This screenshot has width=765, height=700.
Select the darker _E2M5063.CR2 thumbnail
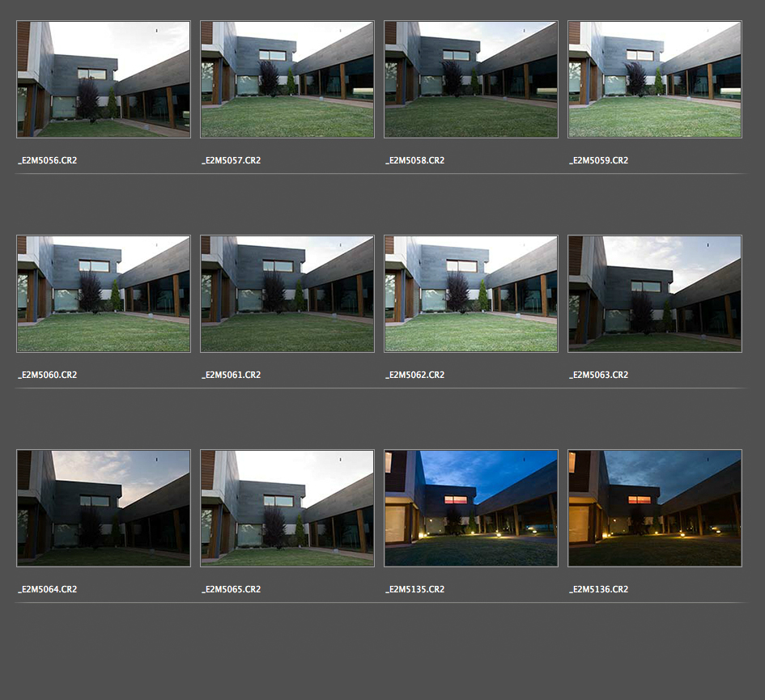click(x=655, y=294)
